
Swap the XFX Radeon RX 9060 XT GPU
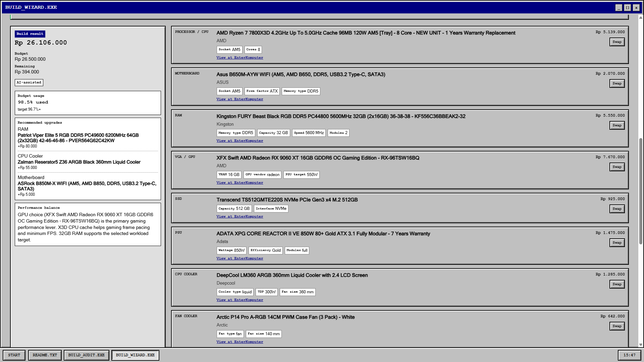[x=617, y=167]
